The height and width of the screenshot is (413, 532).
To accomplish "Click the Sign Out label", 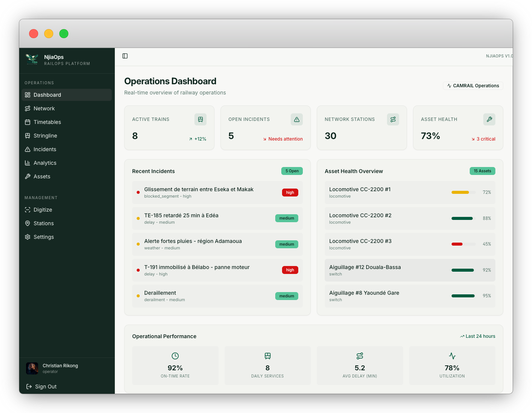I will point(46,387).
